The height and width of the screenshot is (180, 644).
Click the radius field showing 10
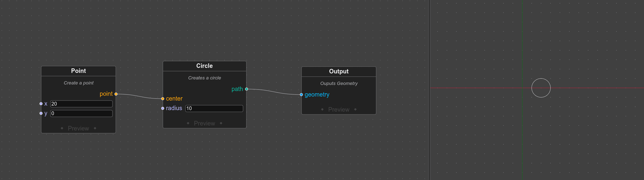tap(214, 108)
